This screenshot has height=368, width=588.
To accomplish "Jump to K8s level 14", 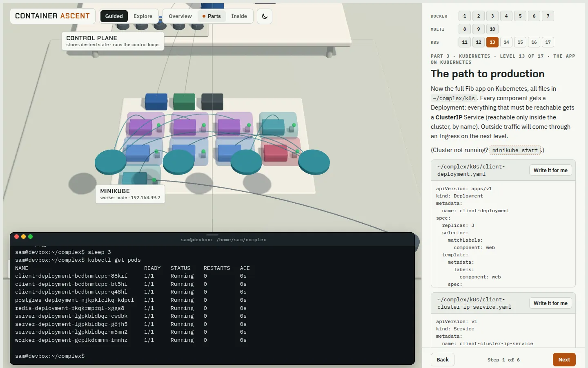I will click(506, 42).
